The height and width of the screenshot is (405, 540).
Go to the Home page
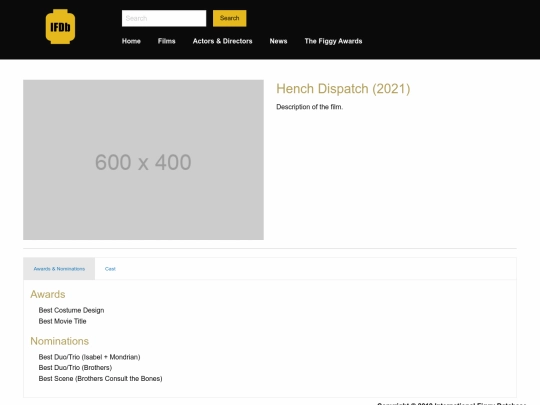click(x=131, y=41)
